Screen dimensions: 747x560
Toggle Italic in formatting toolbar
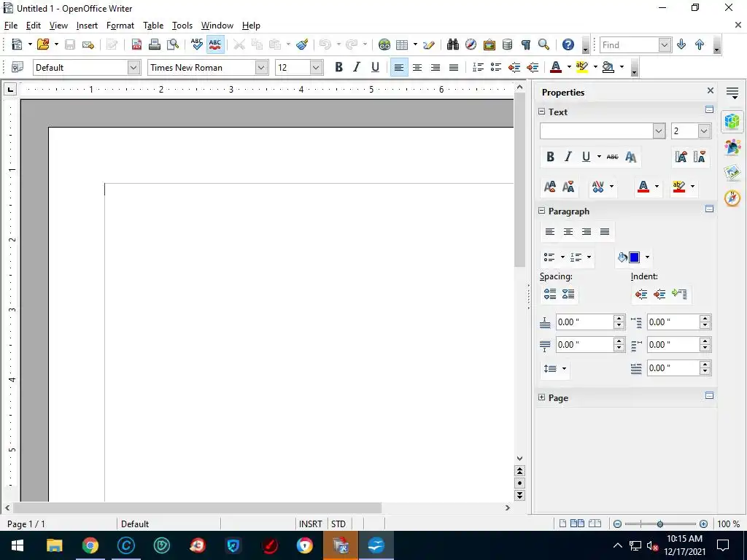pos(357,68)
